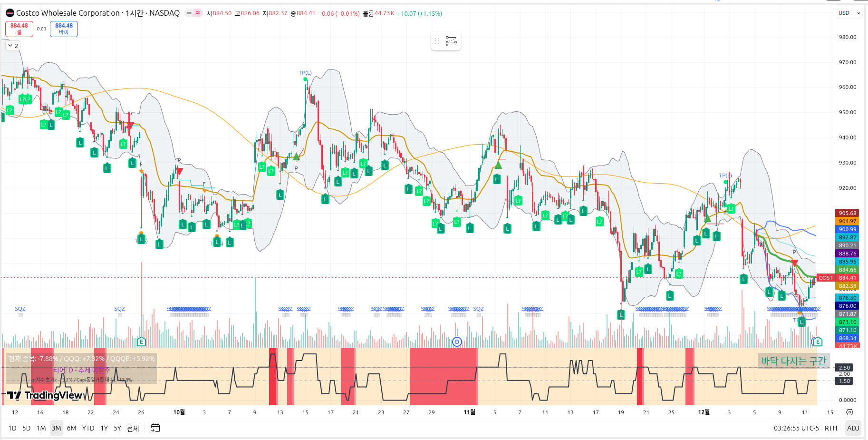Click the red down-triangle signal near date 11

click(794, 263)
